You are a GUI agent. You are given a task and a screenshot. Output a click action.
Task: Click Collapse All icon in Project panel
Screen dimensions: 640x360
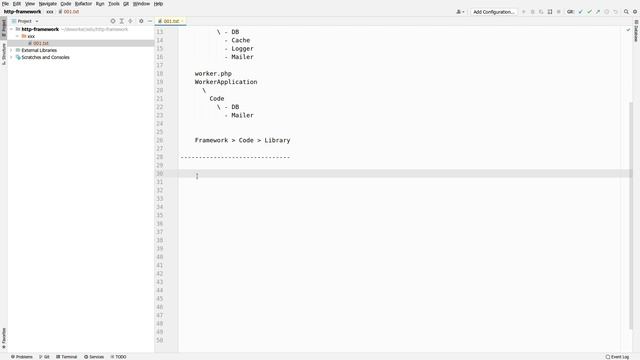pyautogui.click(x=131, y=21)
